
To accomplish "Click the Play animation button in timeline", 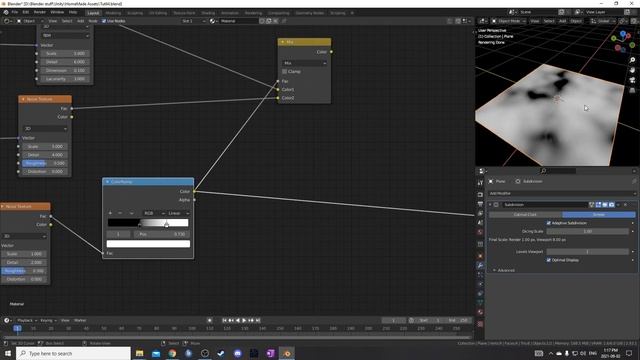I will coord(244,320).
